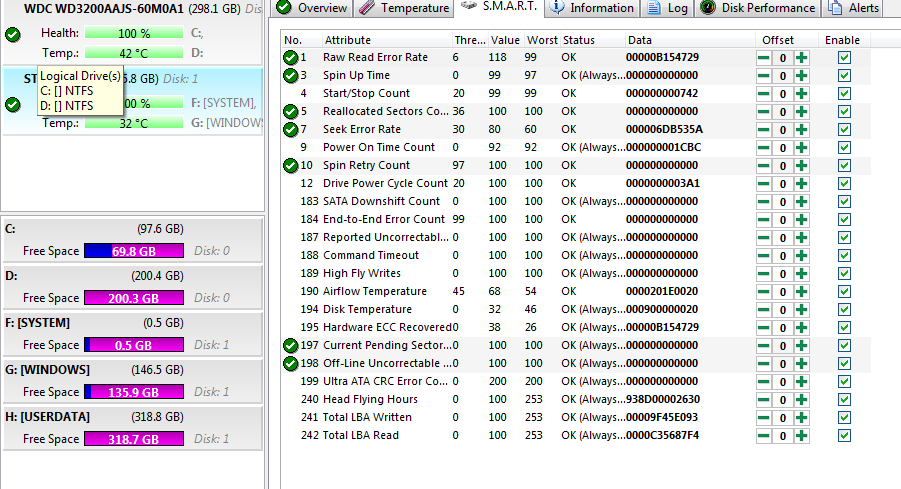Increase offset for Airflow Temperature

pyautogui.click(x=802, y=292)
